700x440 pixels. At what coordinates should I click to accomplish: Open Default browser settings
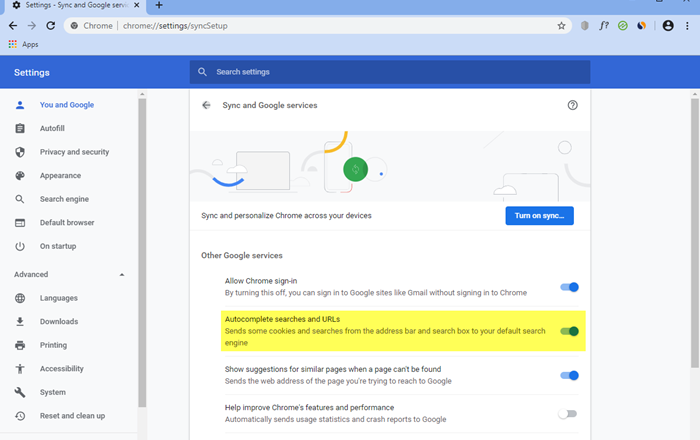[67, 223]
